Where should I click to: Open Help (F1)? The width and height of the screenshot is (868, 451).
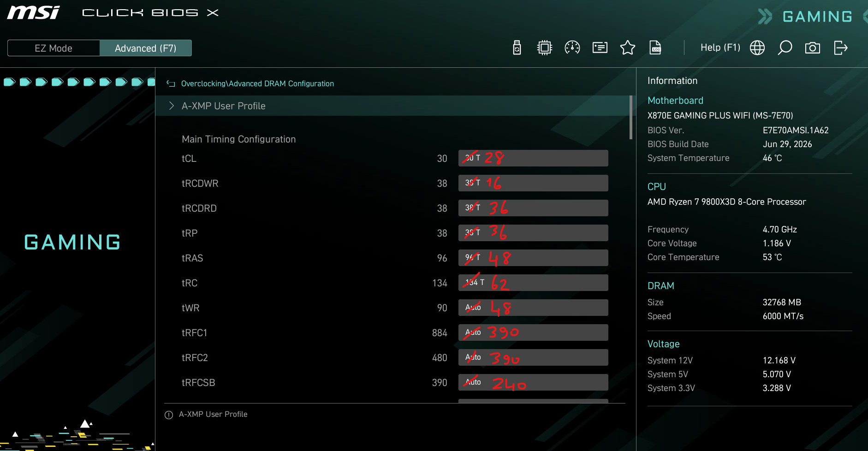click(x=720, y=47)
